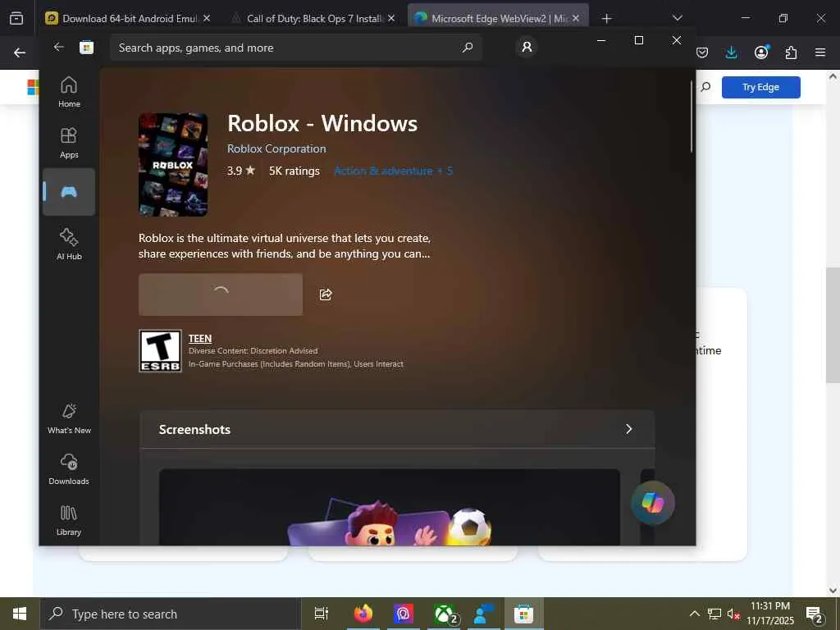Click the ESRB Teen rating badge
This screenshot has height=630, width=840.
(x=160, y=351)
